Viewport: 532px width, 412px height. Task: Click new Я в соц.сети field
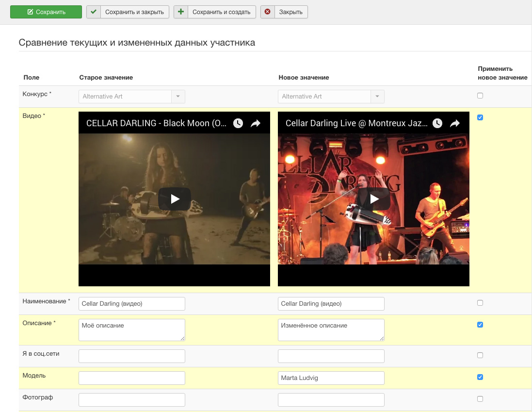[331, 356]
